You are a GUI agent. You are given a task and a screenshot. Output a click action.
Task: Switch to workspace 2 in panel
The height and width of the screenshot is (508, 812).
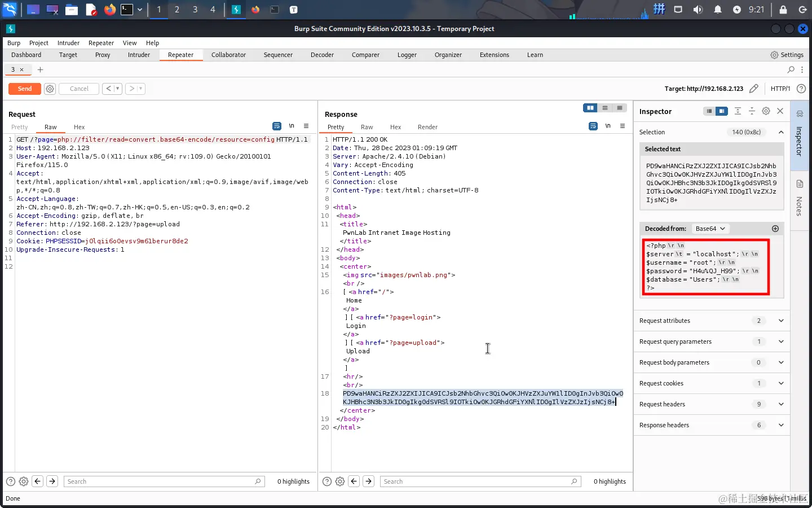pos(177,10)
